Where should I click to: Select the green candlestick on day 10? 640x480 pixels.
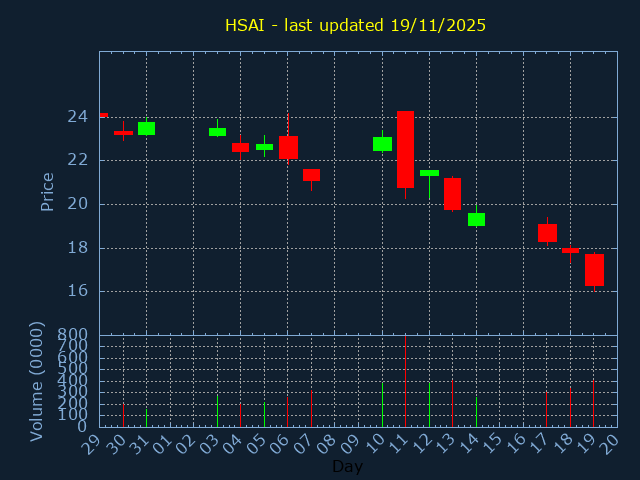coord(382,144)
